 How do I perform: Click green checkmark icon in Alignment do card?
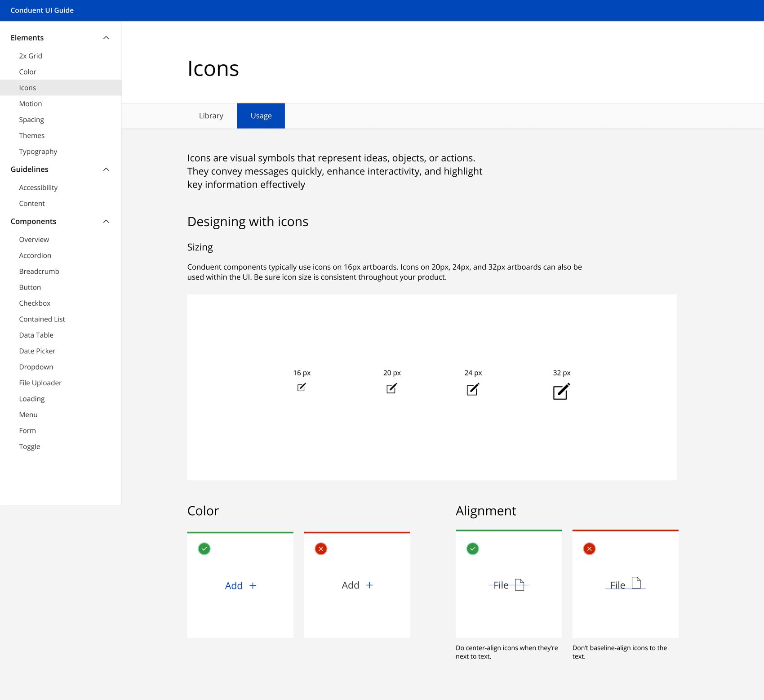coord(473,548)
